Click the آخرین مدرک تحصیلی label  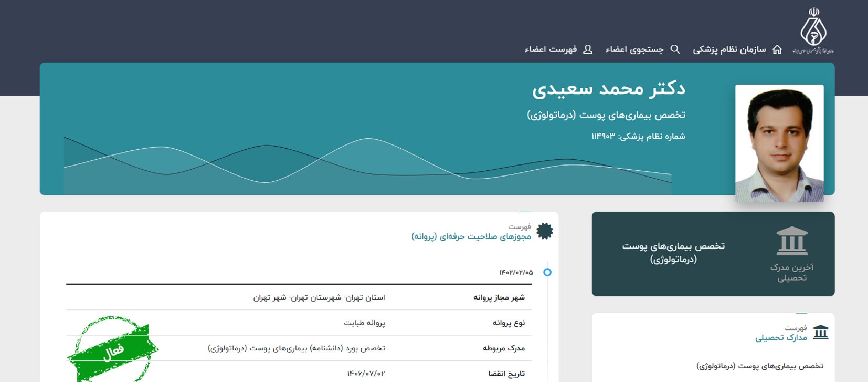792,272
